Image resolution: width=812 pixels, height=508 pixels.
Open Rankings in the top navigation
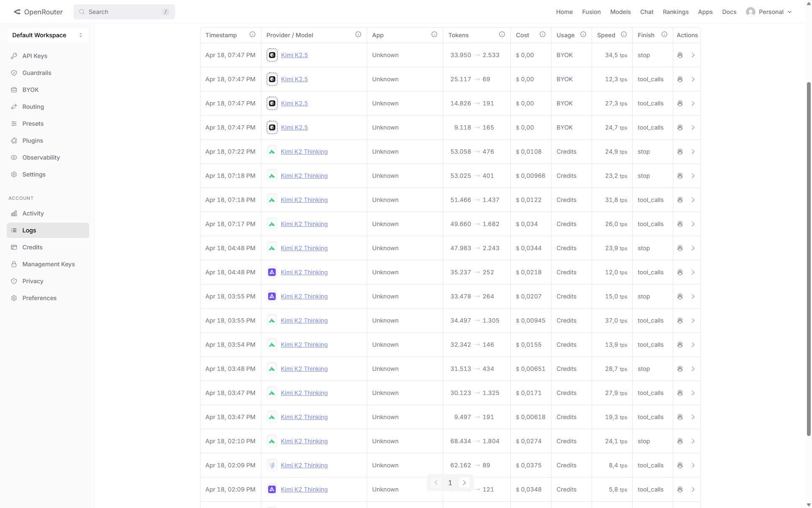[675, 12]
